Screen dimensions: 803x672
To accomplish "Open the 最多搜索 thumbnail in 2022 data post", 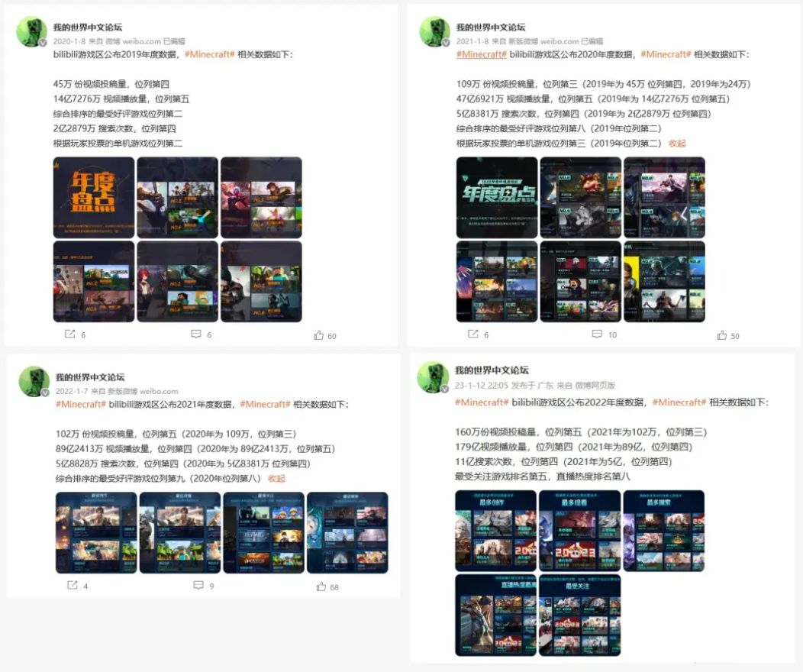I will [664, 531].
